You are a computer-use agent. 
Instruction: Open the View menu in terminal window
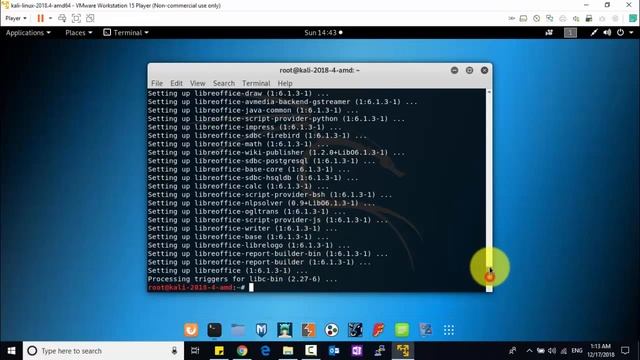[198, 83]
